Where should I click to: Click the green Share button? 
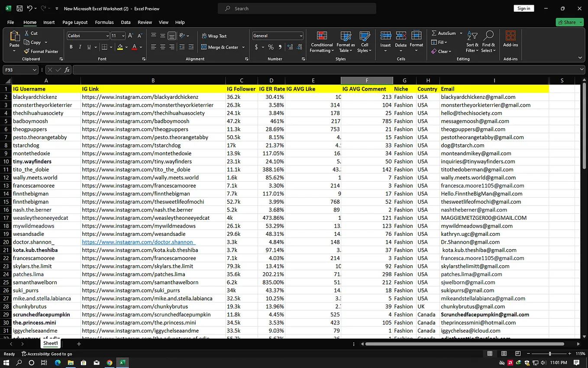[x=569, y=22]
